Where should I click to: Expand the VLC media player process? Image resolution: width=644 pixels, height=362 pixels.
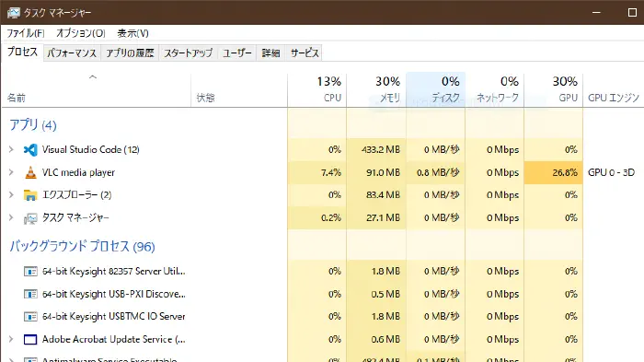click(11, 172)
